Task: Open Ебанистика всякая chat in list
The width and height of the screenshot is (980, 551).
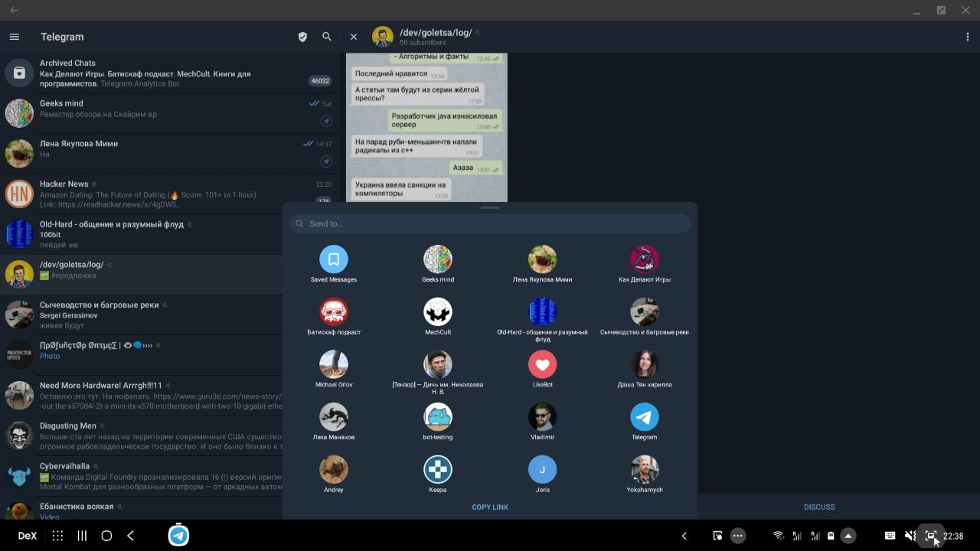Action: coord(142,509)
